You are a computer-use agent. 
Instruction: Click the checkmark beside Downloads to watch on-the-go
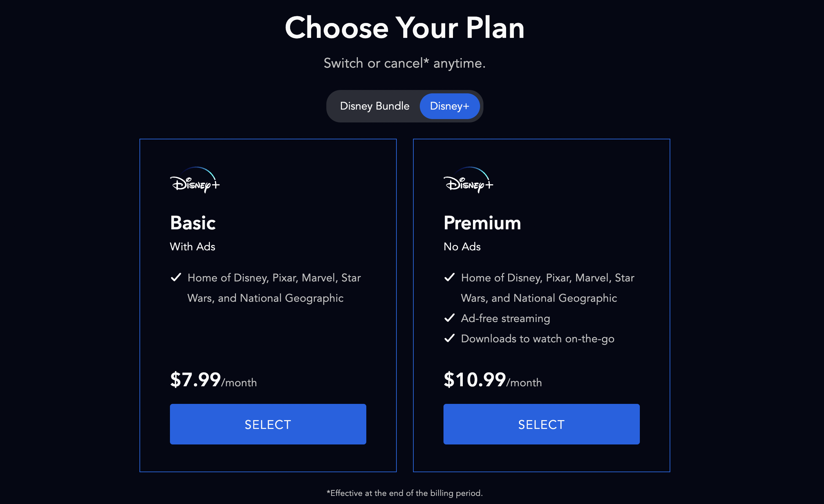click(449, 338)
